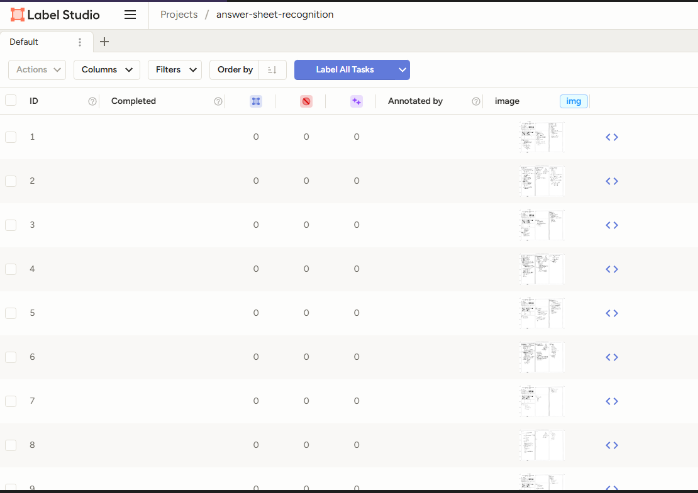Show source code for task 4

click(612, 269)
